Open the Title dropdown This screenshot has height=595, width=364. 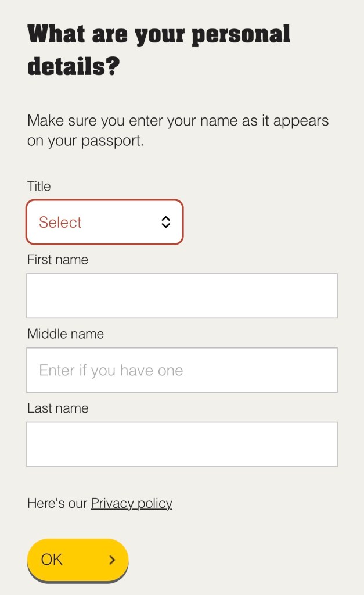(x=104, y=222)
